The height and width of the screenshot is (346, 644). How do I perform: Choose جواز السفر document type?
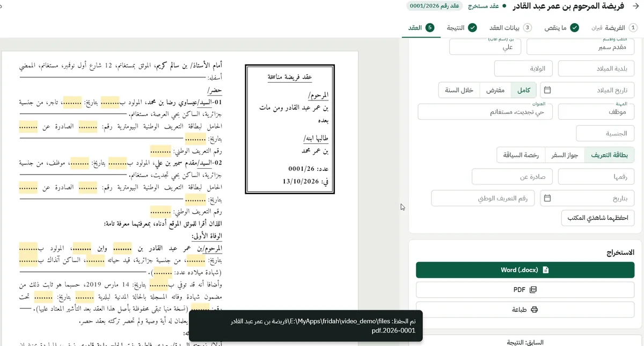pos(565,155)
